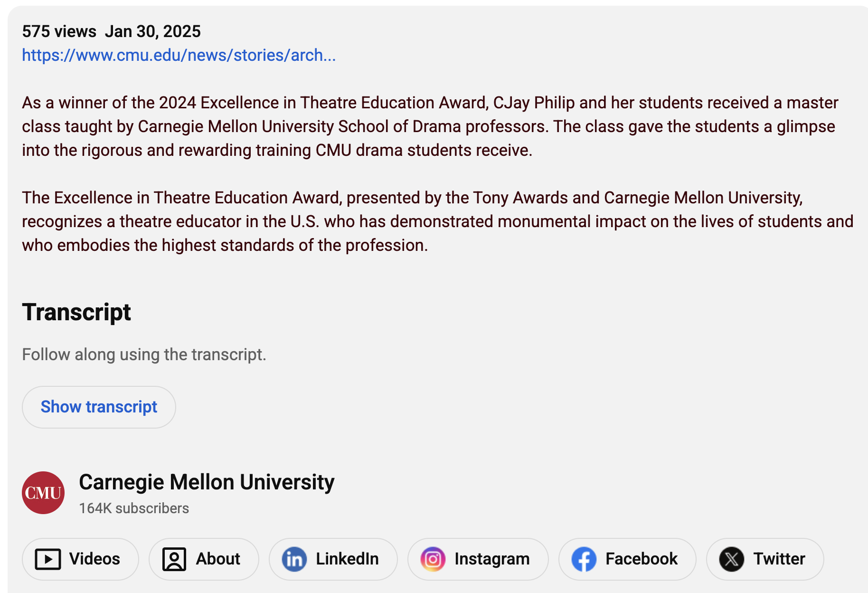Click the play-box Videos icon
This screenshot has height=593, width=868.
click(x=48, y=559)
